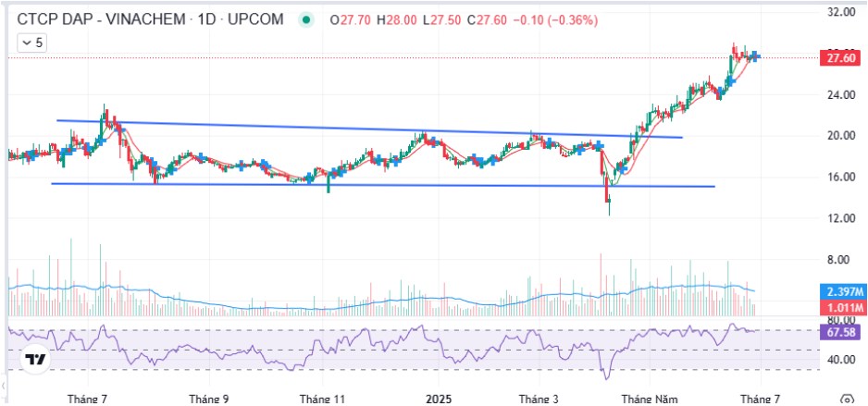The height and width of the screenshot is (406, 868).
Task: Click the CTCP DAP - VINACHEM symbol title
Action: tap(150, 20)
